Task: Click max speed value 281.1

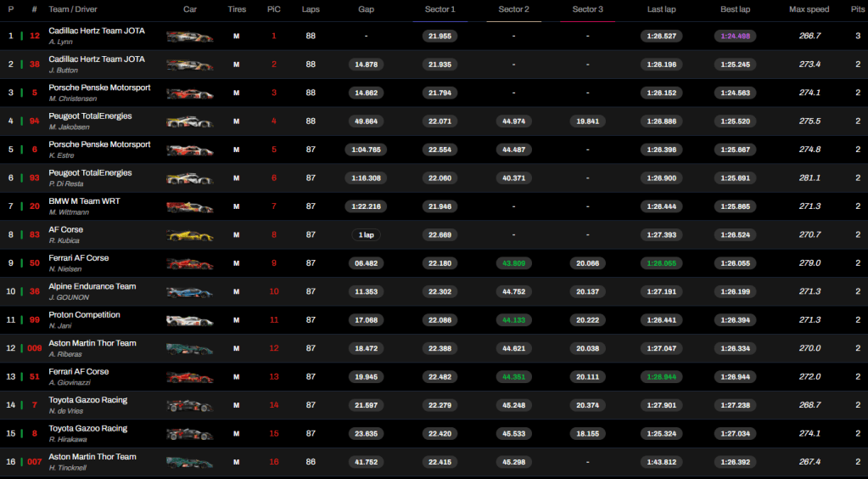Action: 809,178
